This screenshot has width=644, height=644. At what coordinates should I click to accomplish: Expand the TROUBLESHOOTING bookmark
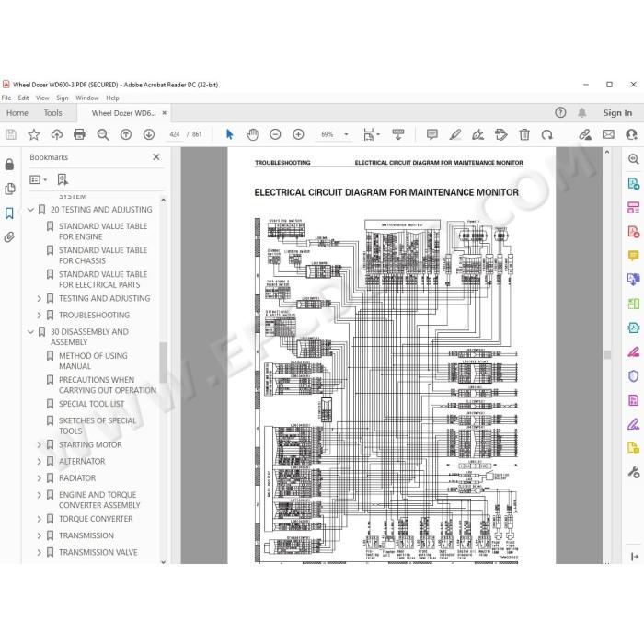click(x=39, y=316)
